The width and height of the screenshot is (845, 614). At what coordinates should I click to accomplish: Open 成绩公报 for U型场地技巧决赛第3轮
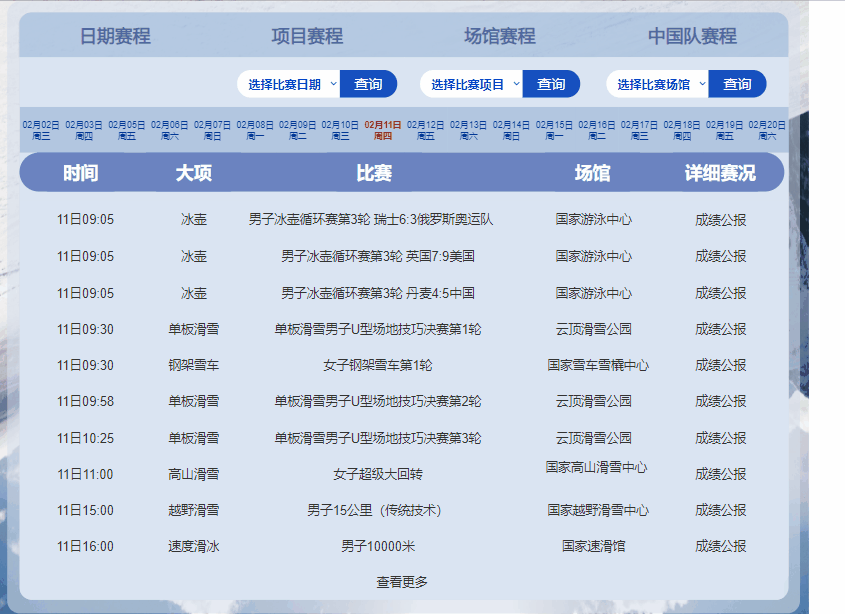pyautogui.click(x=721, y=438)
